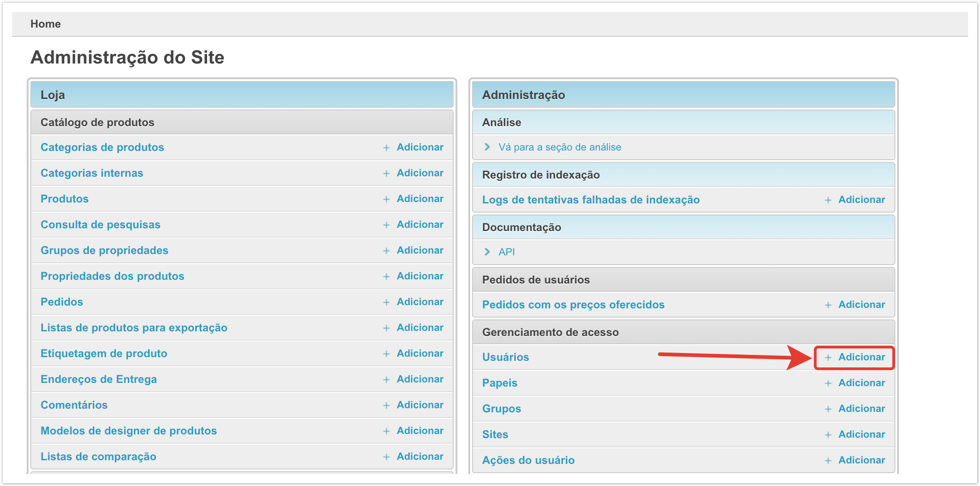The height and width of the screenshot is (486, 980).
Task: Click plus icon in the Comentários row
Action: 386,405
